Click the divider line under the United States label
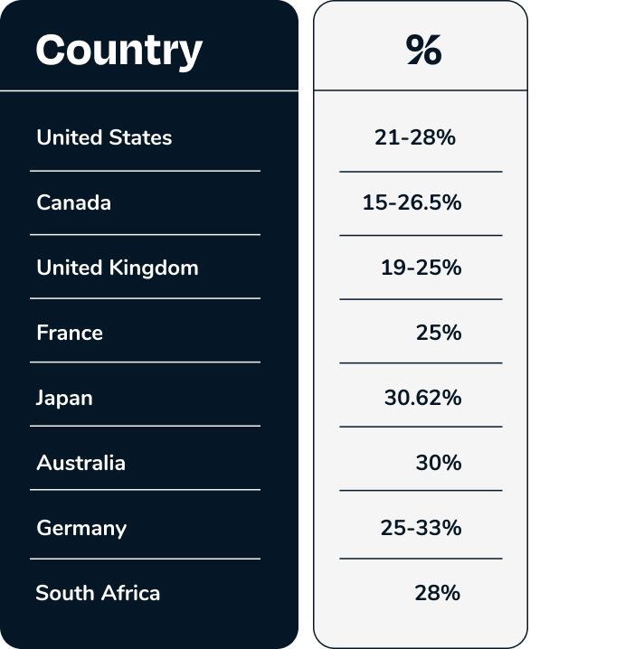 (145, 171)
